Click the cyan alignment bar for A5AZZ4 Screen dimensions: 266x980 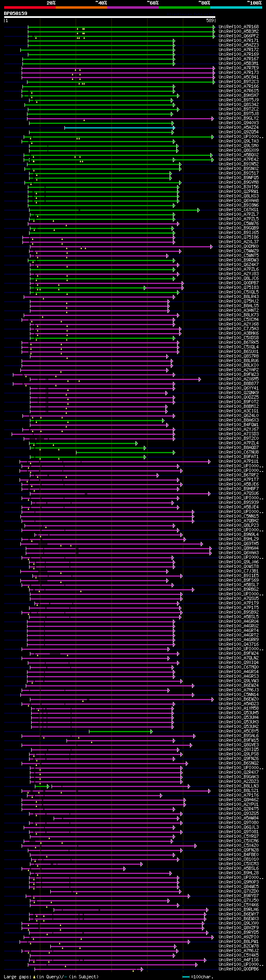(120, 128)
